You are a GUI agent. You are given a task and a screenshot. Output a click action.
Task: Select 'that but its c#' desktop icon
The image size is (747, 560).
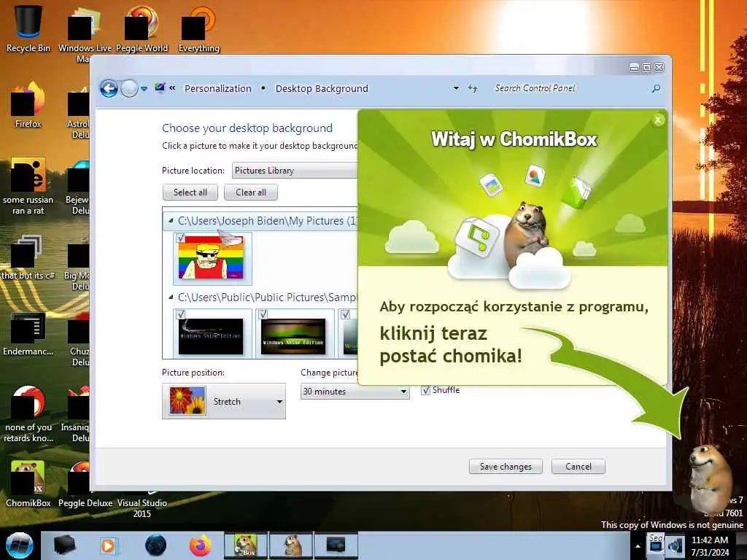(x=28, y=257)
